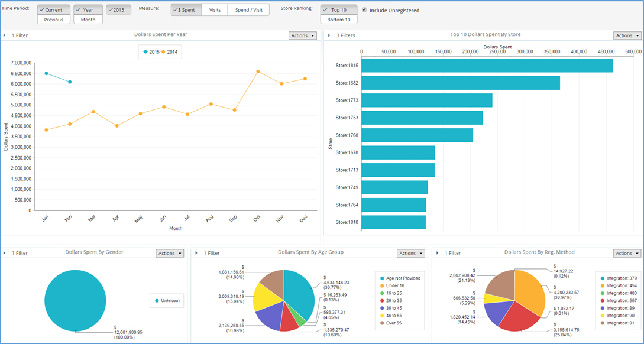Viewport: 644px width, 344px height.
Task: Open Actions menu for Dollars Spent By Reg. Method
Action: tap(627, 254)
